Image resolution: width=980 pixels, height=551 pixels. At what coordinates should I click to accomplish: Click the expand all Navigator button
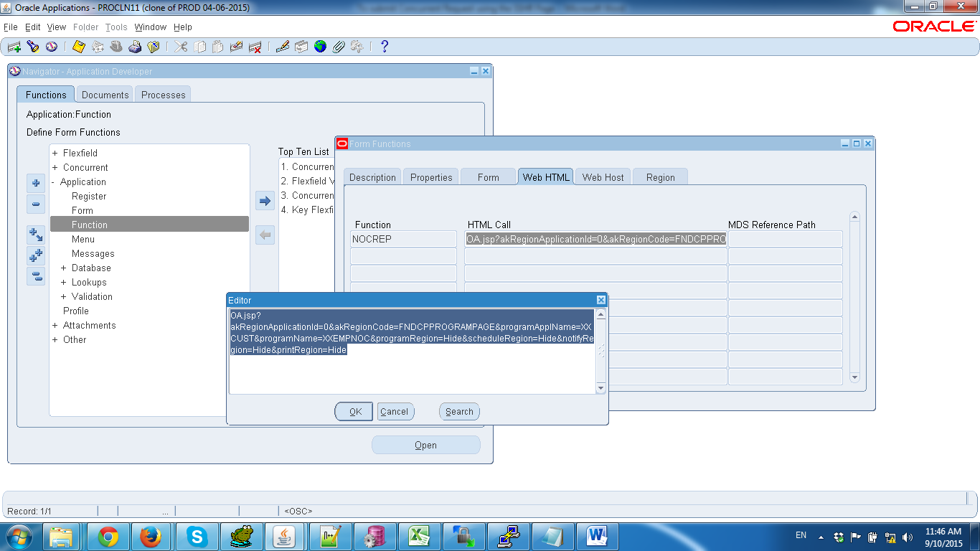pyautogui.click(x=36, y=255)
